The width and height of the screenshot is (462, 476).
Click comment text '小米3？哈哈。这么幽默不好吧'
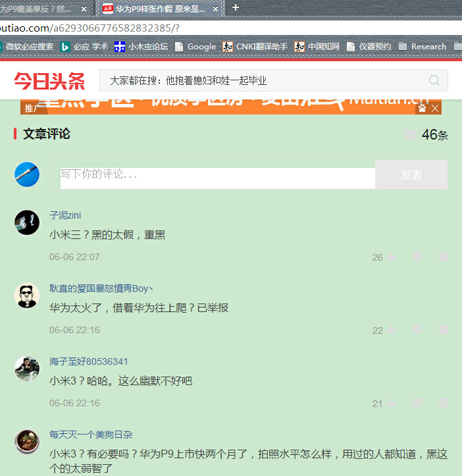(x=121, y=381)
